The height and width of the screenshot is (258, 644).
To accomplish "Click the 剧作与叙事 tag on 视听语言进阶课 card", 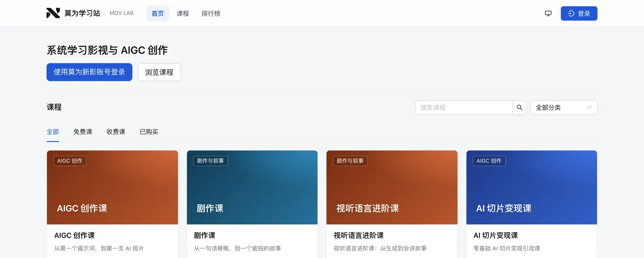I will coord(350,161).
